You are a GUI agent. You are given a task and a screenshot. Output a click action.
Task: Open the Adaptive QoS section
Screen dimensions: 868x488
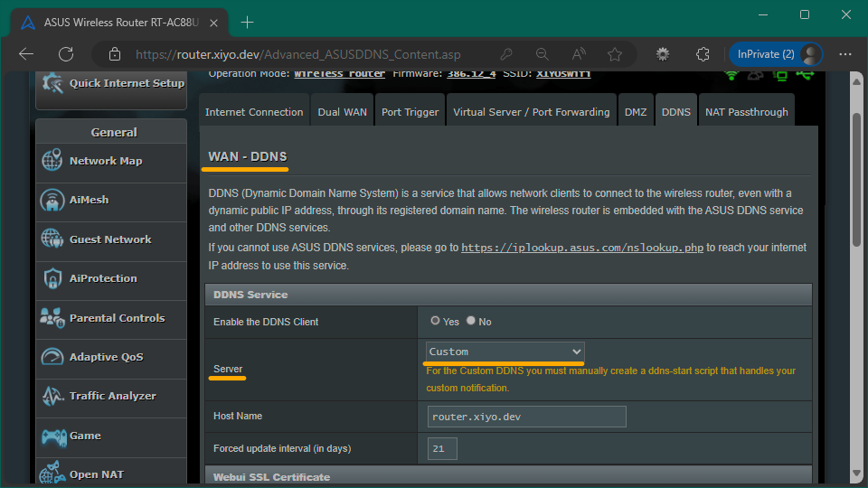coord(106,357)
